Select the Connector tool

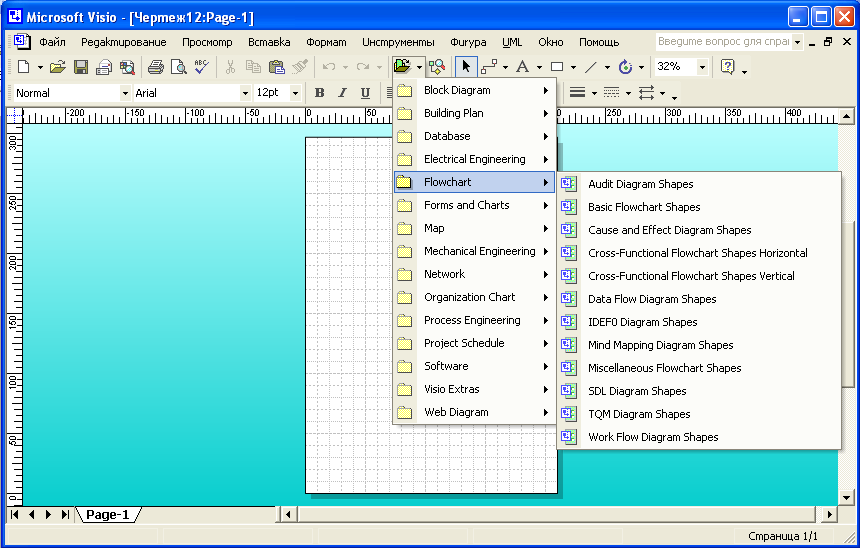tap(489, 67)
